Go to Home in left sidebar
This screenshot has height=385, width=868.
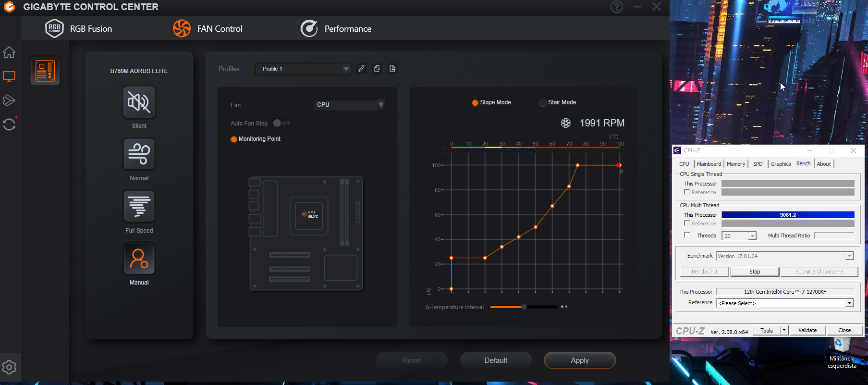pyautogui.click(x=9, y=52)
